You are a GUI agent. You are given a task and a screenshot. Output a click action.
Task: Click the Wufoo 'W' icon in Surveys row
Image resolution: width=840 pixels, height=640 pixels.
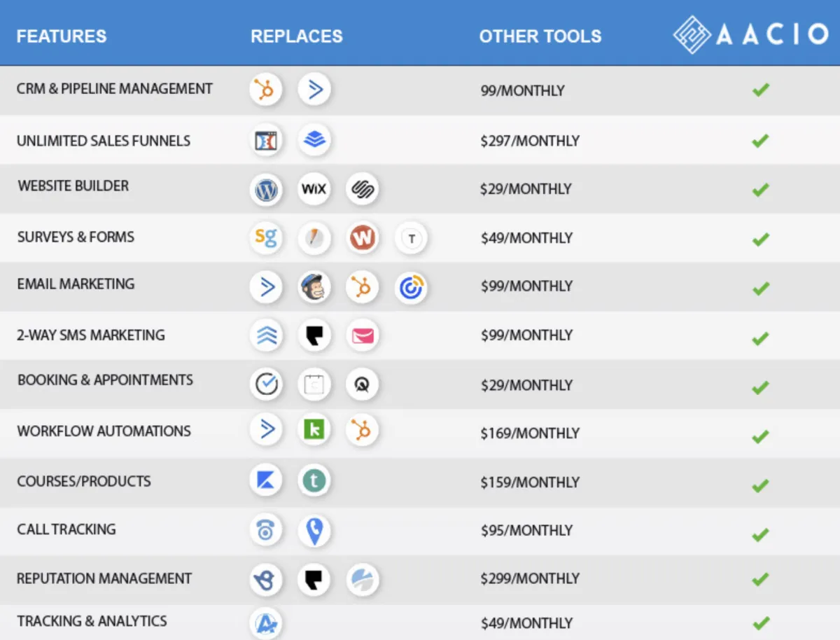[362, 238]
